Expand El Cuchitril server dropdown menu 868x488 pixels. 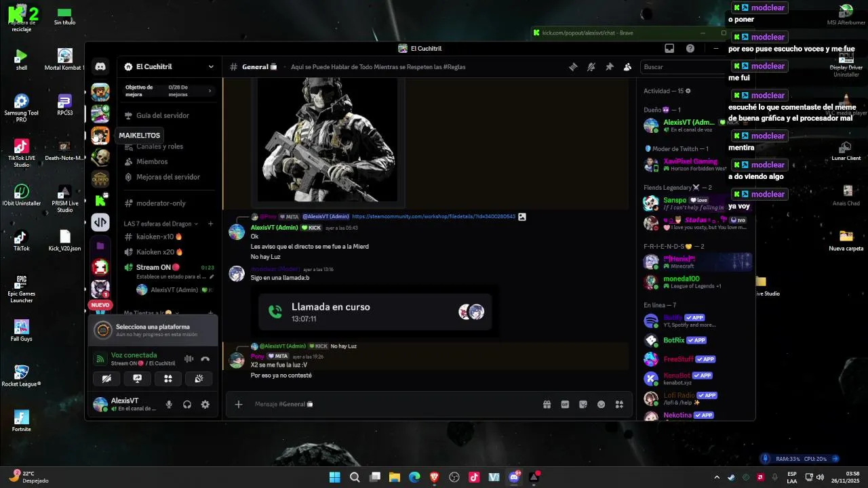211,66
